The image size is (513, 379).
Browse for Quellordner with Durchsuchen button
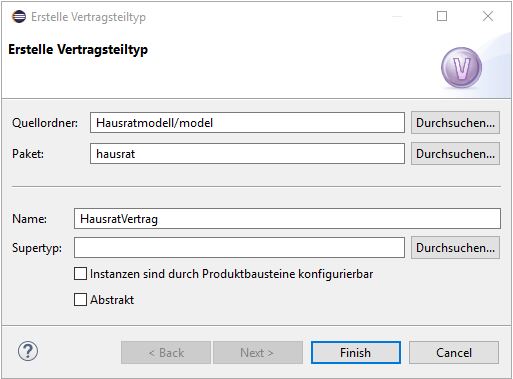[x=455, y=123]
